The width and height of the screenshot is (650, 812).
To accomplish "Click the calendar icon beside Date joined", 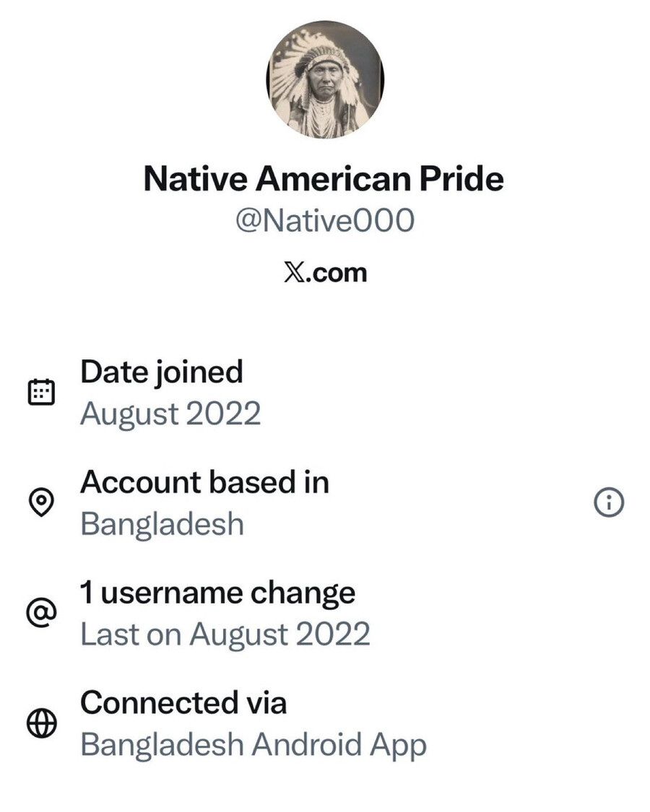I will (x=41, y=392).
